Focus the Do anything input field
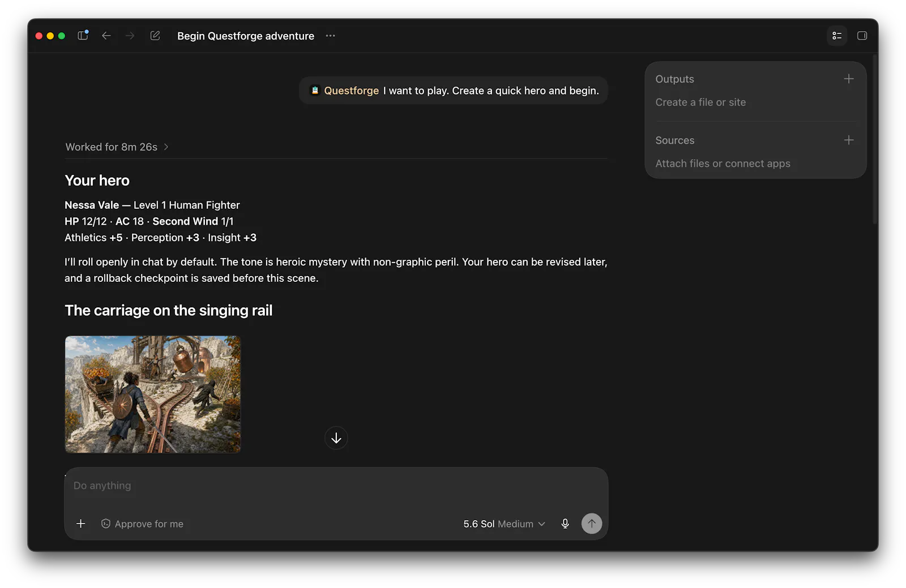Viewport: 906px width, 588px height. (x=336, y=486)
